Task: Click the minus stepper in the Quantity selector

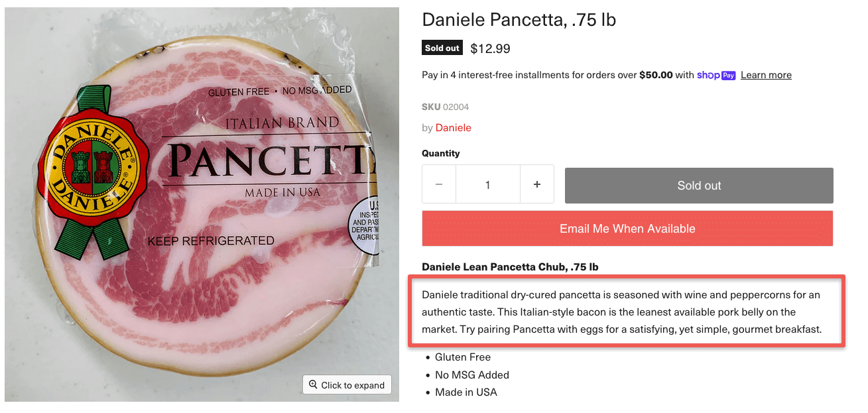Action: pyautogui.click(x=438, y=185)
